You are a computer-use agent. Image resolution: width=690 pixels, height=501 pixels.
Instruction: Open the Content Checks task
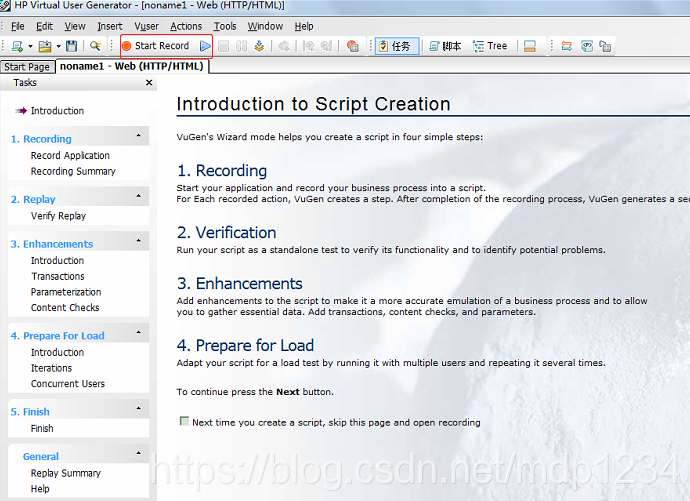click(65, 307)
